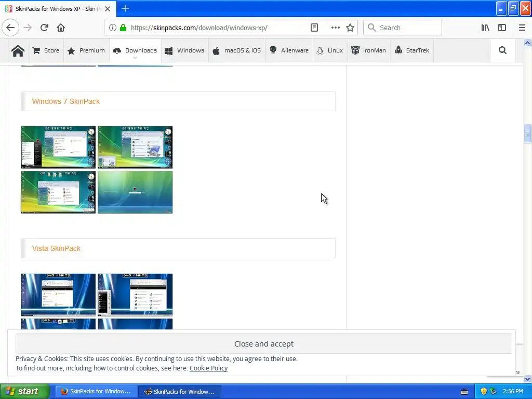Go to site home via house icon
This screenshot has height=399, width=532.
point(18,50)
